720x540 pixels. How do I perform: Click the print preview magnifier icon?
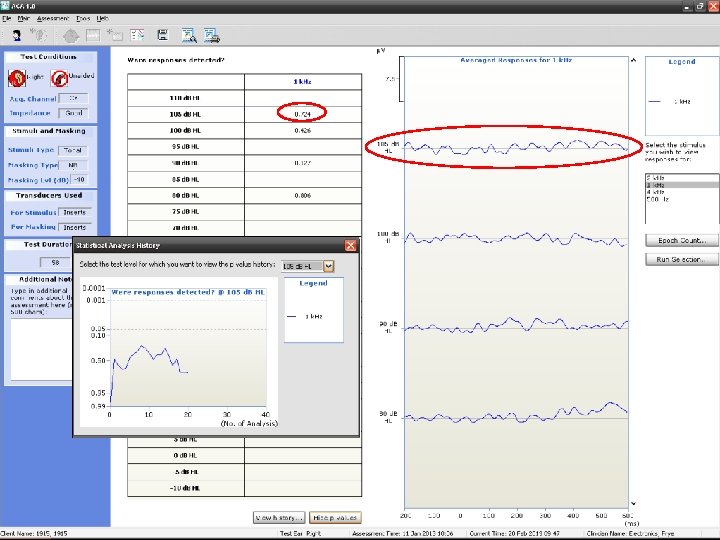[x=189, y=35]
